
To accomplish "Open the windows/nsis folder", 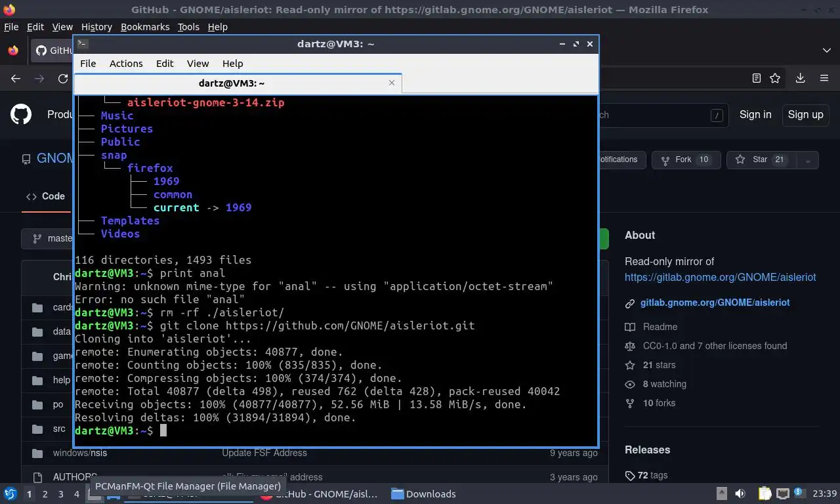I will [80, 453].
